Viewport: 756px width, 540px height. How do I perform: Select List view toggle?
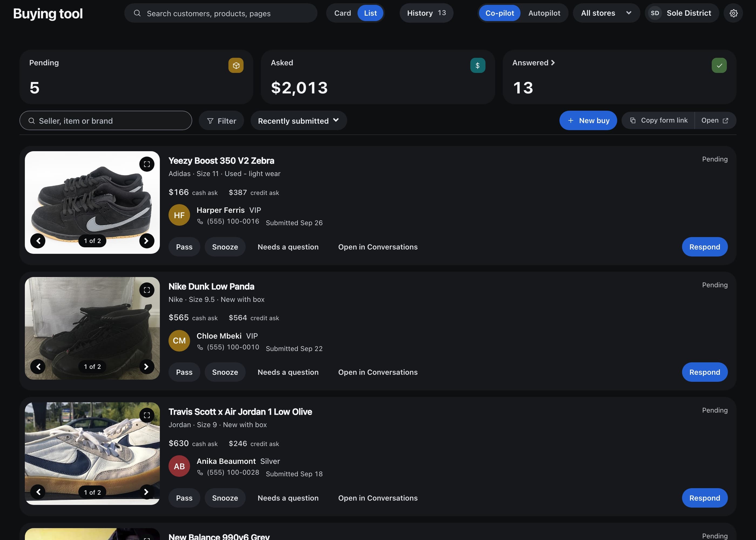tap(370, 13)
